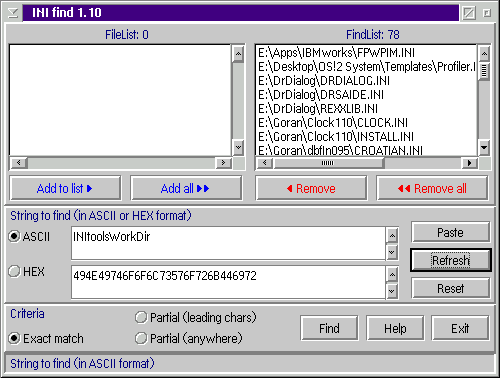500x378 pixels.
Task: Click the Add all button
Action: pos(186,188)
